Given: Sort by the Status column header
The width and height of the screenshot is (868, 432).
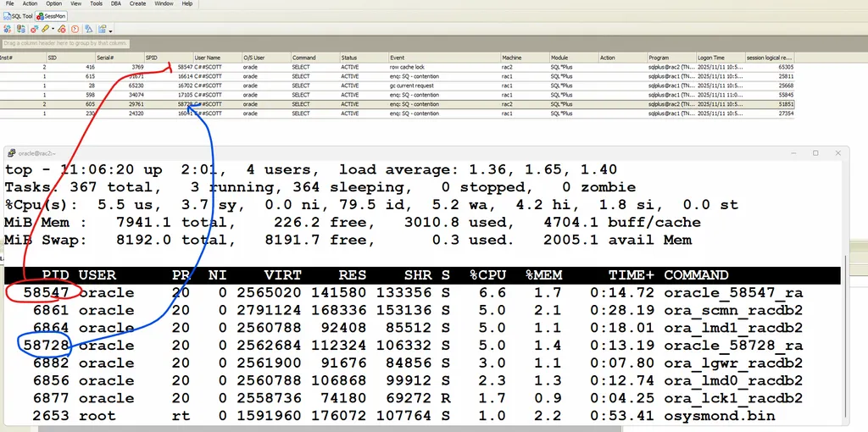Looking at the screenshot, I should pos(363,58).
